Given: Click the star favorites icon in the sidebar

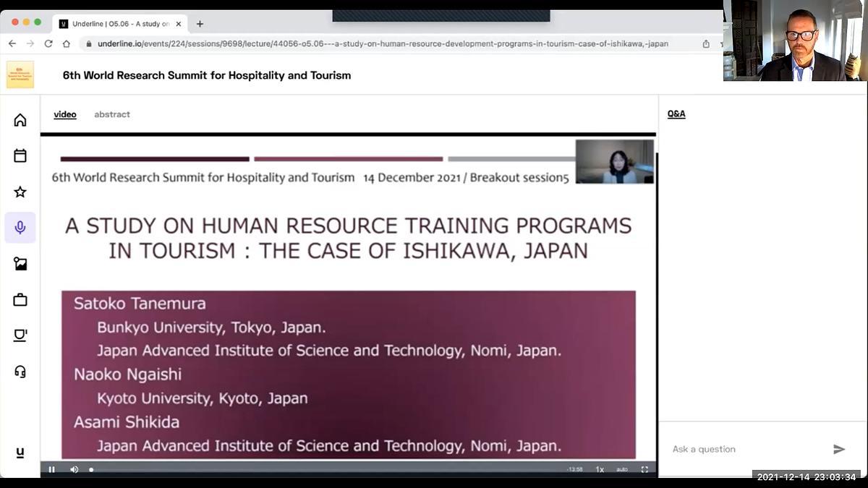Looking at the screenshot, I should [x=20, y=192].
